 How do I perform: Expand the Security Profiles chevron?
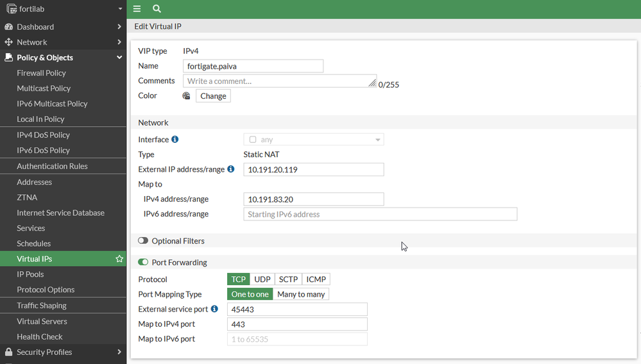[x=119, y=352]
